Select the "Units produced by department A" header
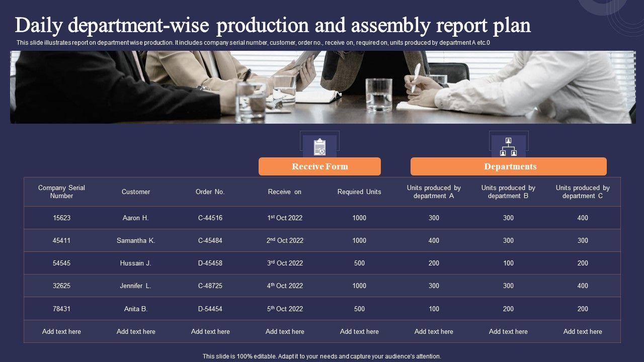This screenshot has width=644, height=362. 434,192
